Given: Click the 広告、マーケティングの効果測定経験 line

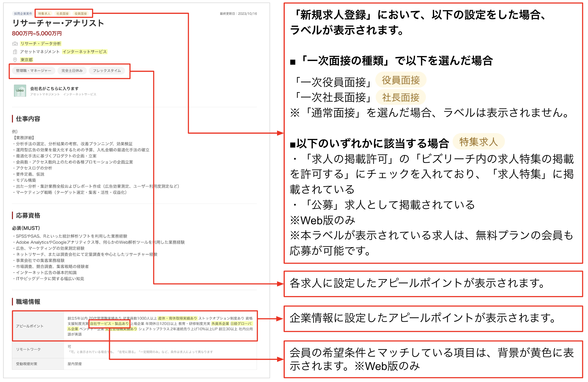Looking at the screenshot, I should (x=48, y=248).
